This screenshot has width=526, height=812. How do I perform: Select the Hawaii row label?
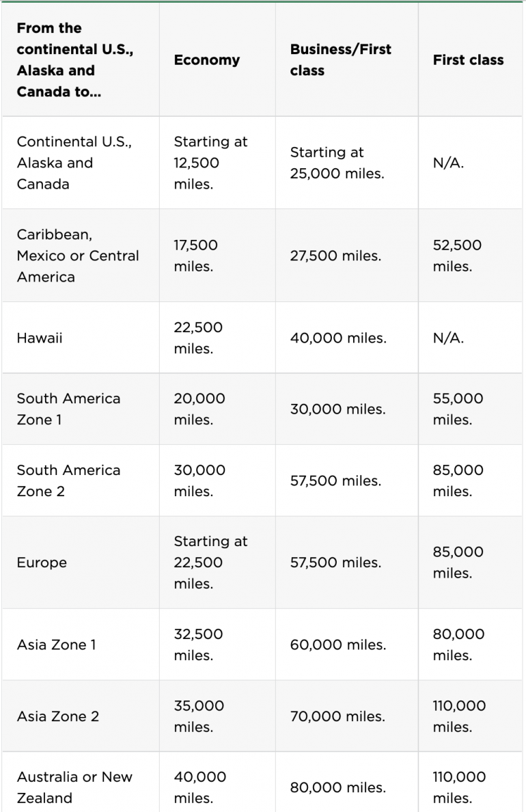(40, 338)
